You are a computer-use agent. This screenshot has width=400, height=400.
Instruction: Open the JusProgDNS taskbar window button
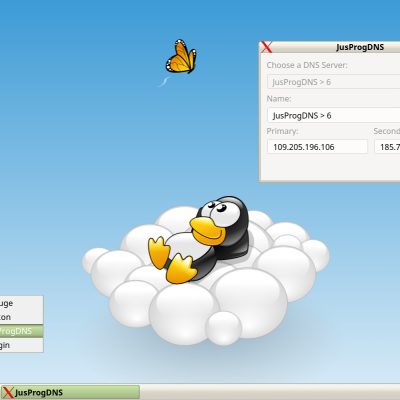(x=70, y=392)
